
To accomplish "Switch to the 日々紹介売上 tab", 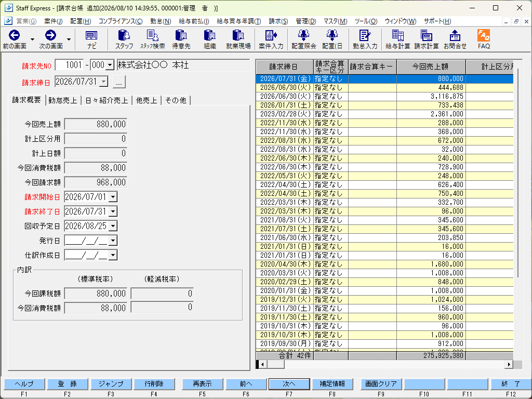I will coord(107,100).
